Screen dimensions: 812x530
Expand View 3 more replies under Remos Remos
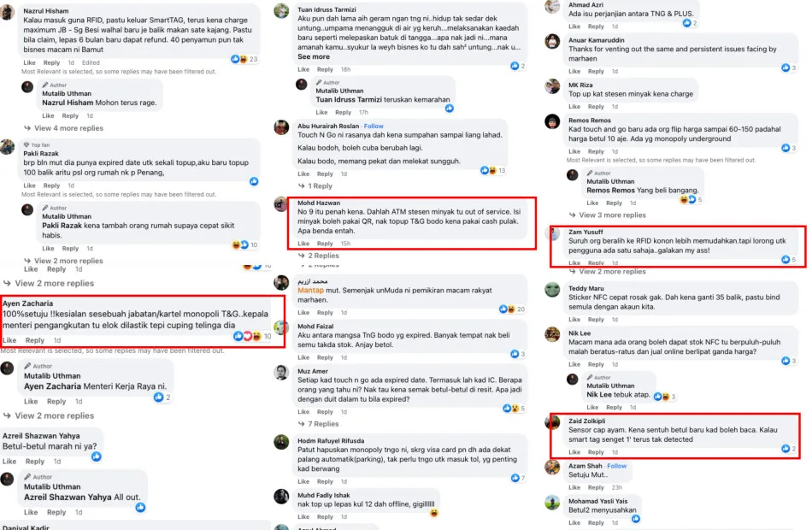pos(608,215)
